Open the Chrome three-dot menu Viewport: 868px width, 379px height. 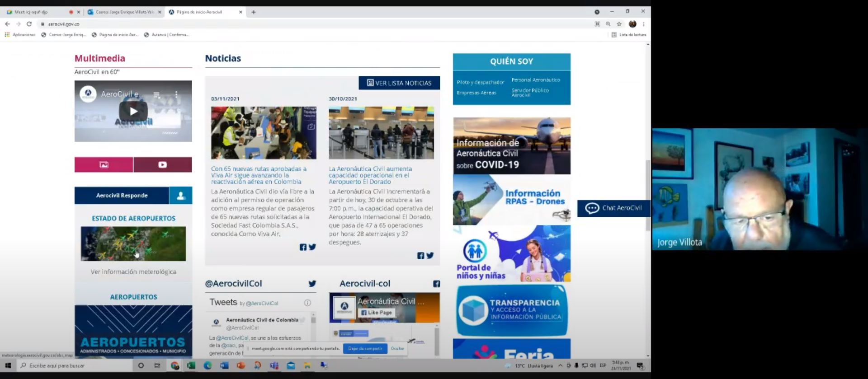pos(643,24)
